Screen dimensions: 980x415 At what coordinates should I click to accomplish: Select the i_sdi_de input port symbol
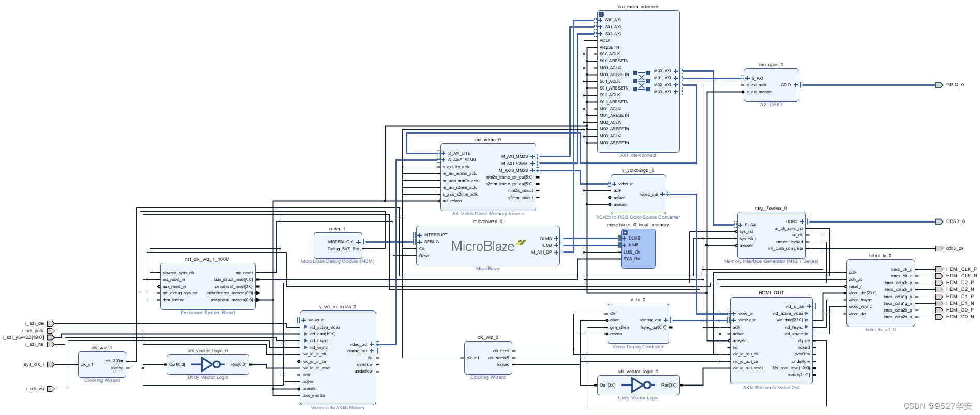click(51, 323)
